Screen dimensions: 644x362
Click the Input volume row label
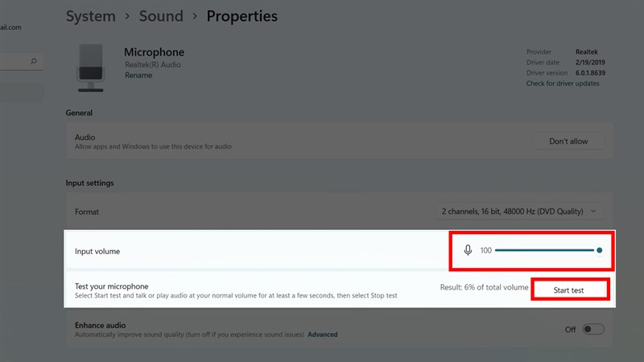(x=97, y=251)
